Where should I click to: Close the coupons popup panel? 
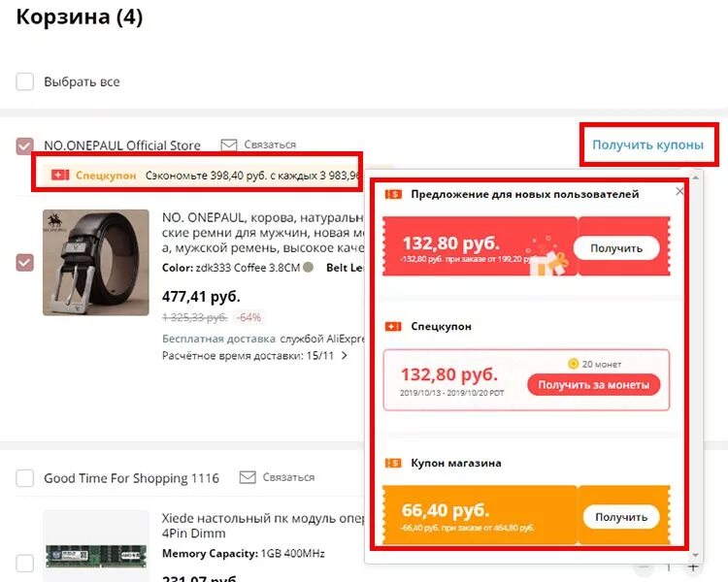[x=679, y=192]
